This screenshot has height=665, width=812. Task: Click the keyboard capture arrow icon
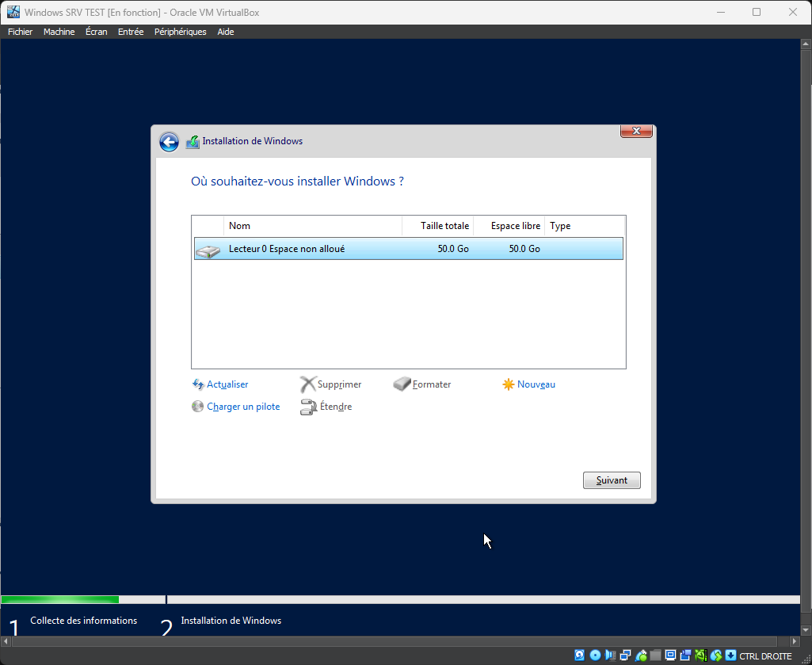(x=730, y=655)
